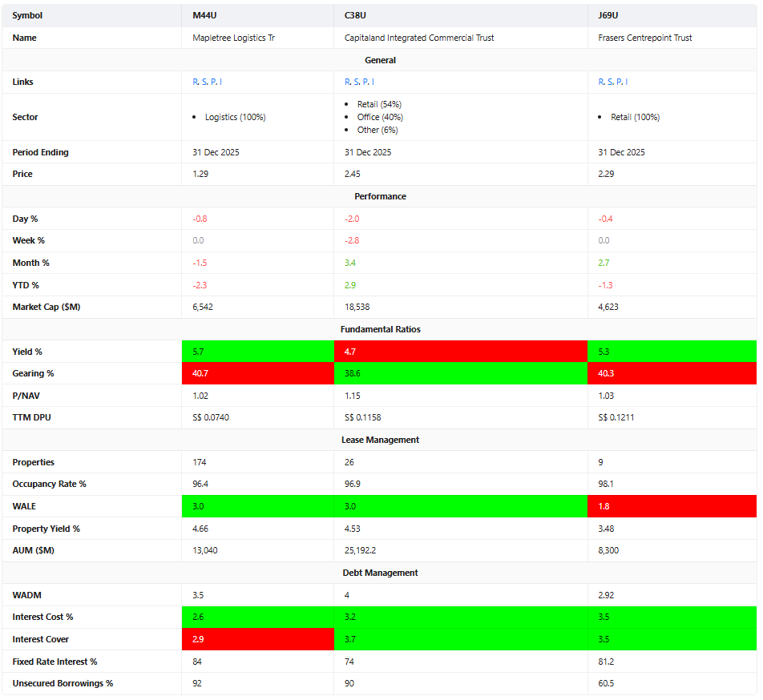The height and width of the screenshot is (700, 763).
Task: Click the Performance section heading
Action: point(380,196)
